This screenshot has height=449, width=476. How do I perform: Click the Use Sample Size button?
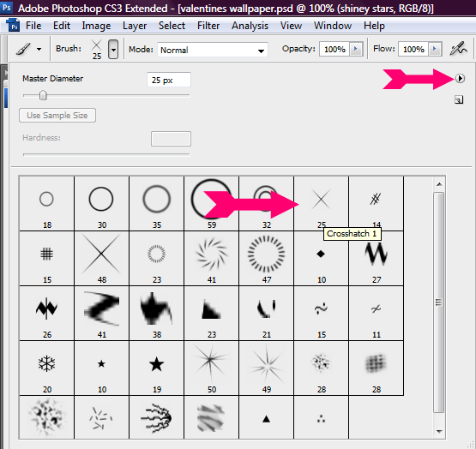click(57, 116)
